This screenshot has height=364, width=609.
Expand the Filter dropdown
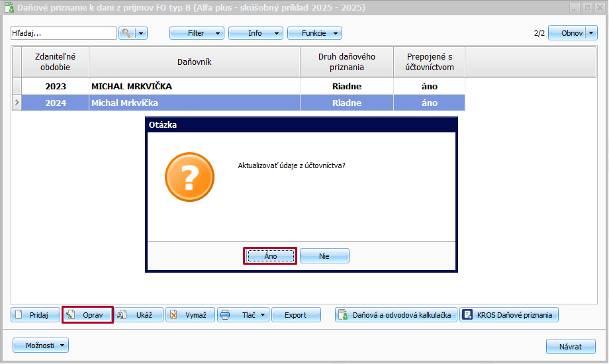tap(197, 33)
